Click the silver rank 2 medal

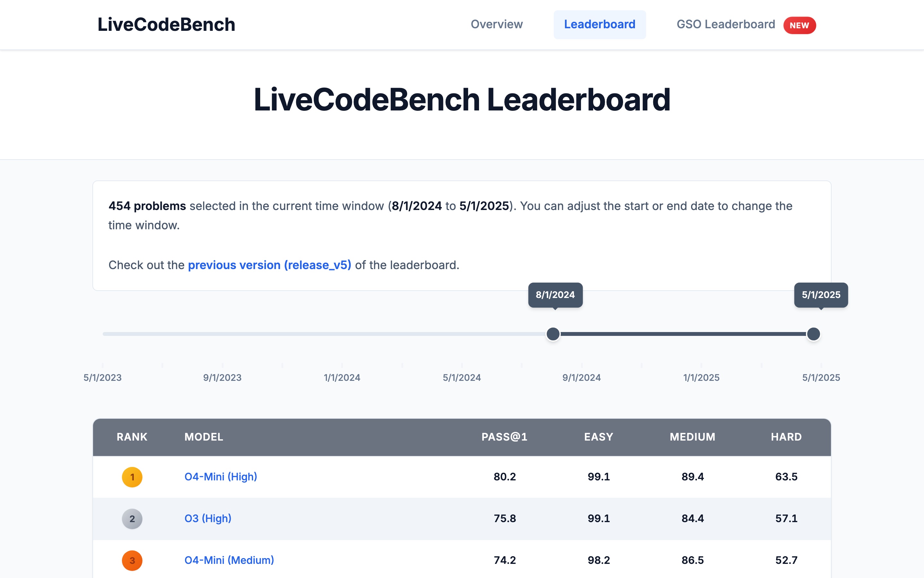(x=132, y=519)
